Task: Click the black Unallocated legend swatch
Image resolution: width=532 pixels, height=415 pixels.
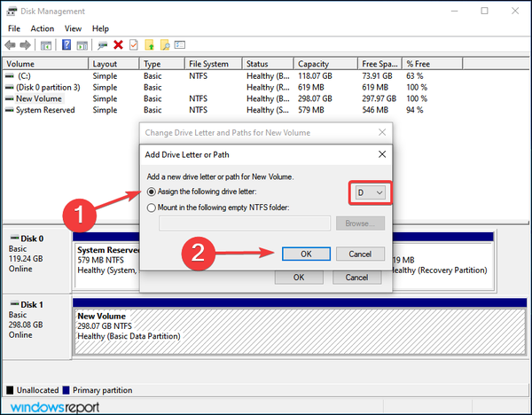Action: click(10, 390)
